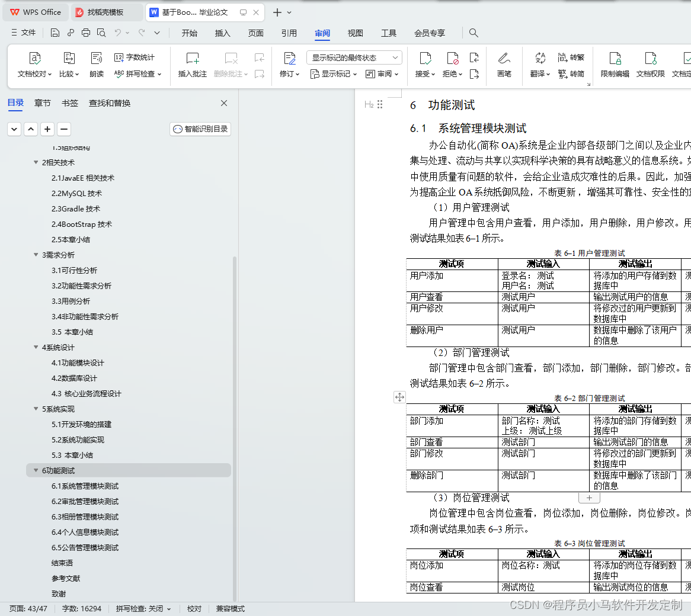Open 字数统计 word count
691x616 pixels.
click(140, 57)
